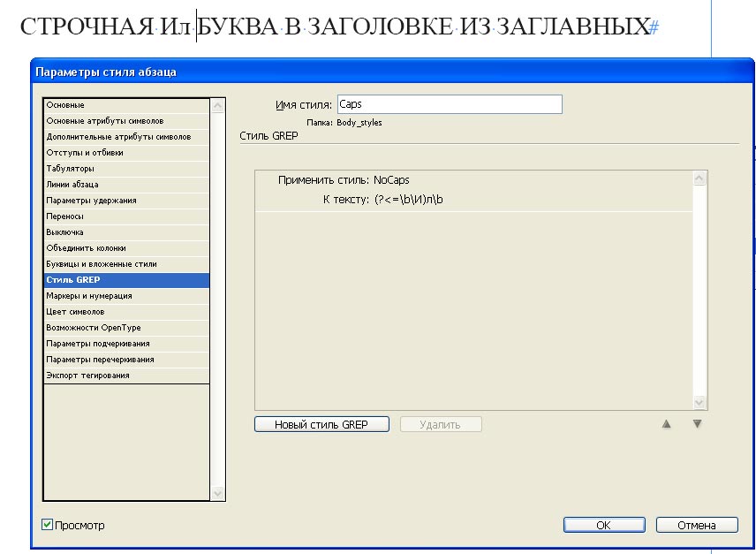The width and height of the screenshot is (756, 554).
Task: Go to Табуляторы section
Action: tap(127, 169)
